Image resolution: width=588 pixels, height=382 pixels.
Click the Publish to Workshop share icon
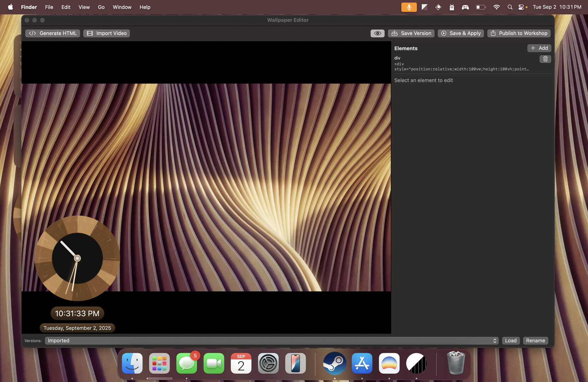[x=494, y=33]
